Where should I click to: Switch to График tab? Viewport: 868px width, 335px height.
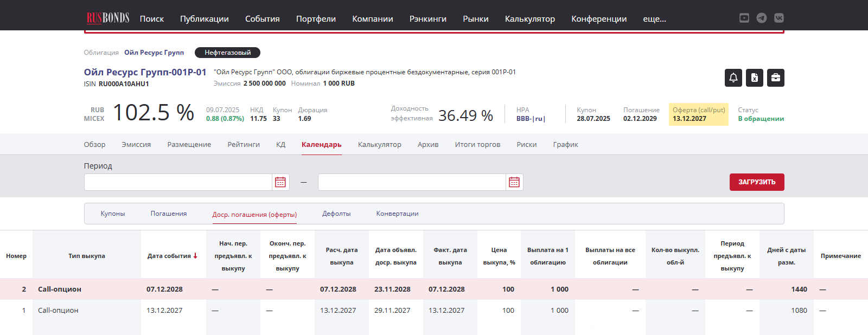click(566, 145)
